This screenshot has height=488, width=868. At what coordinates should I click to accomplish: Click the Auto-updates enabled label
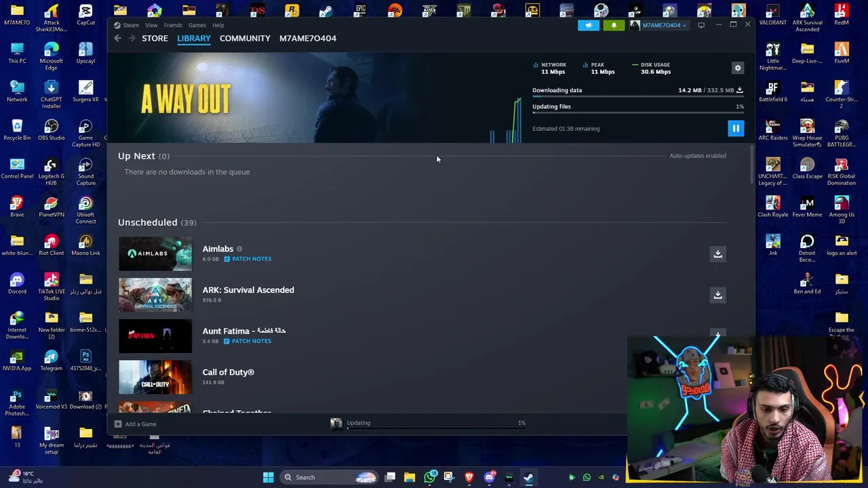tap(698, 156)
